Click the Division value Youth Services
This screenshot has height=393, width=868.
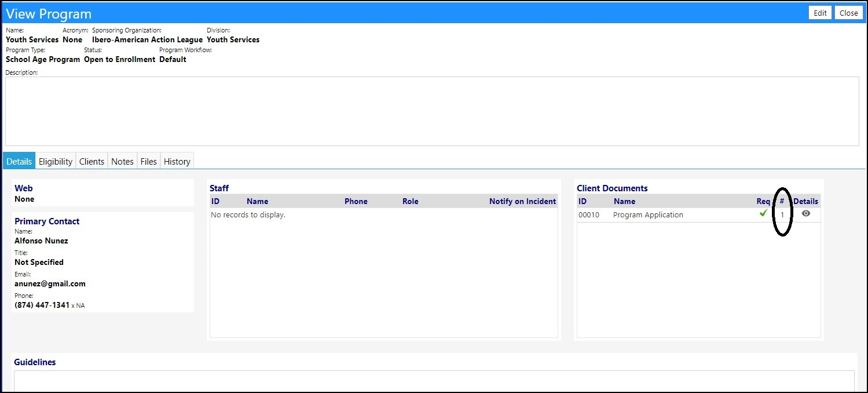pos(233,39)
